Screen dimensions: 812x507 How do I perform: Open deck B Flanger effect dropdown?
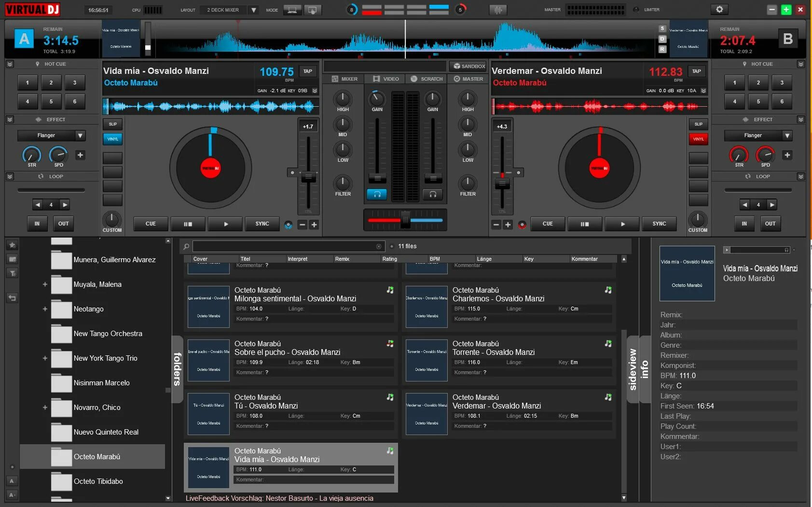click(x=787, y=136)
